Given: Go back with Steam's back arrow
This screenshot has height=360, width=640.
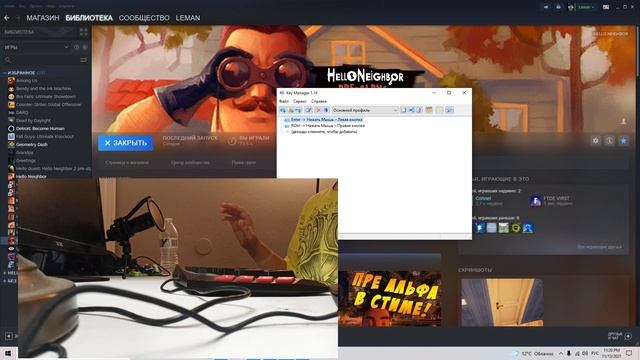Looking at the screenshot, I should (7, 18).
